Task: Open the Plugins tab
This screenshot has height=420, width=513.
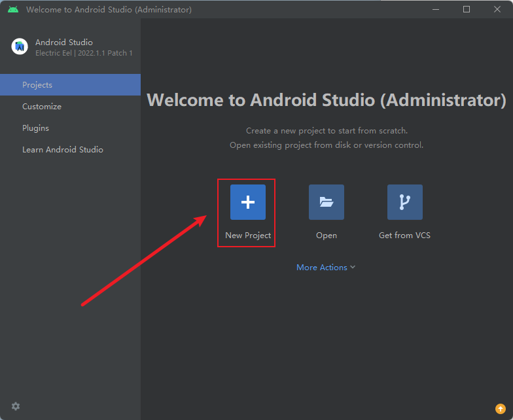Action: [x=71, y=128]
